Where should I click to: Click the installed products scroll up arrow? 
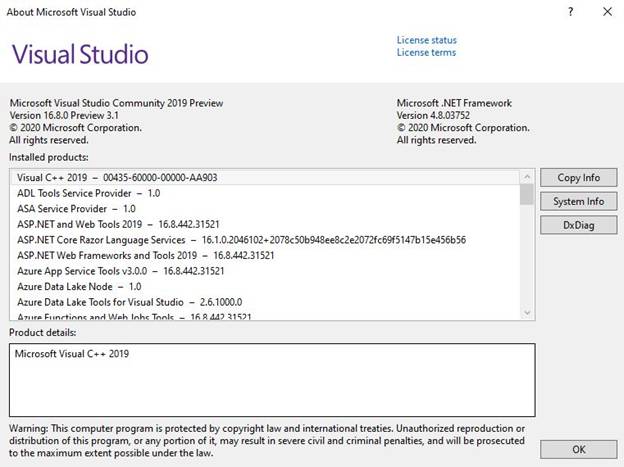(x=527, y=176)
